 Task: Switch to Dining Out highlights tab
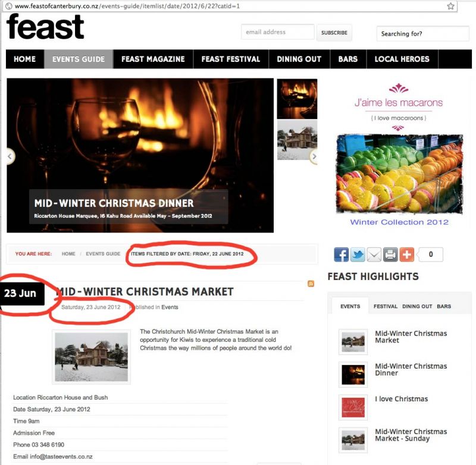pos(417,306)
